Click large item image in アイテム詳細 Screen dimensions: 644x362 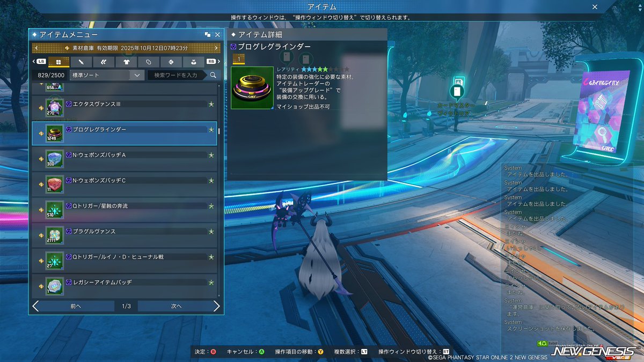point(252,87)
